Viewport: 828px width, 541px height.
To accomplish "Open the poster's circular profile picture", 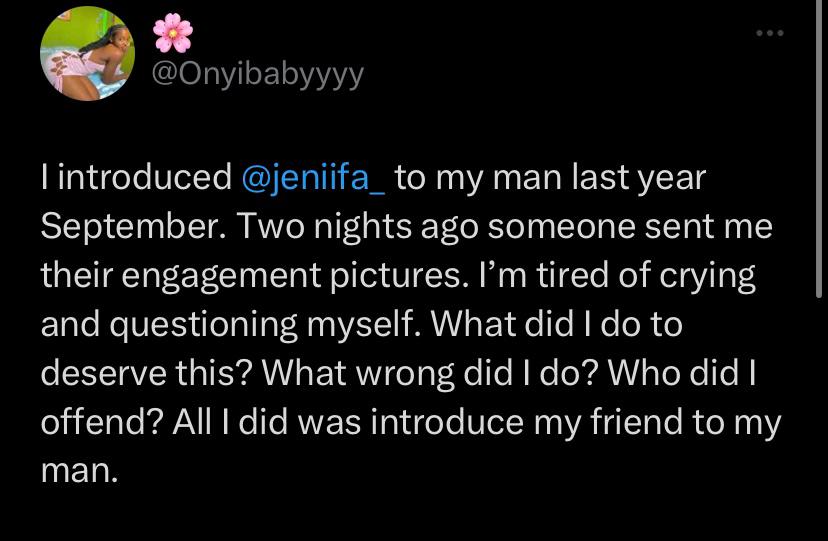I will 88,54.
